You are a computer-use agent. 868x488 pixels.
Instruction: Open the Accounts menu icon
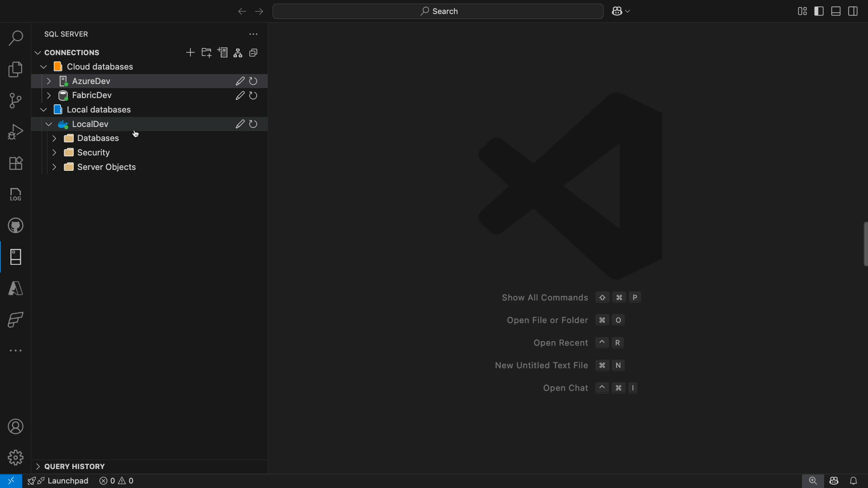point(16,427)
